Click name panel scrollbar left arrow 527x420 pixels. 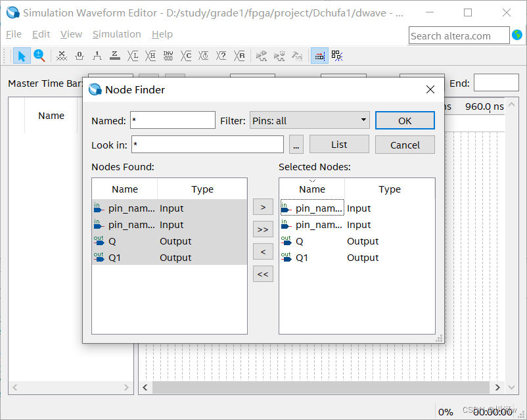click(x=15, y=387)
